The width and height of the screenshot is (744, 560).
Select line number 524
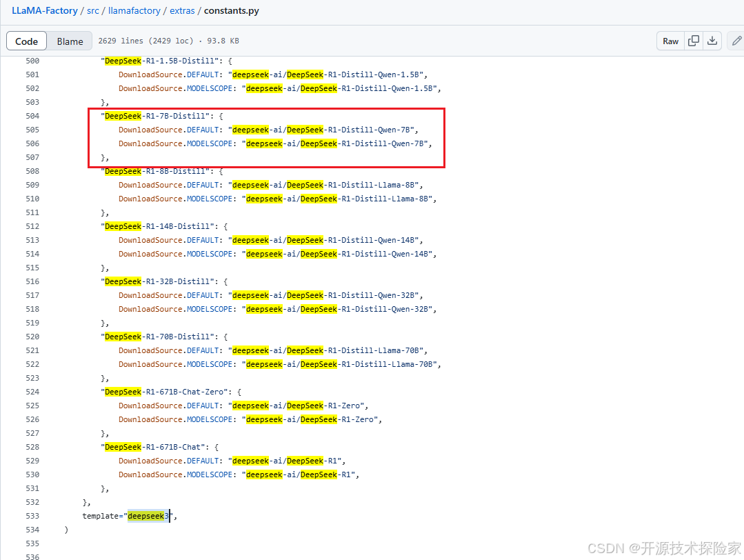click(x=32, y=392)
